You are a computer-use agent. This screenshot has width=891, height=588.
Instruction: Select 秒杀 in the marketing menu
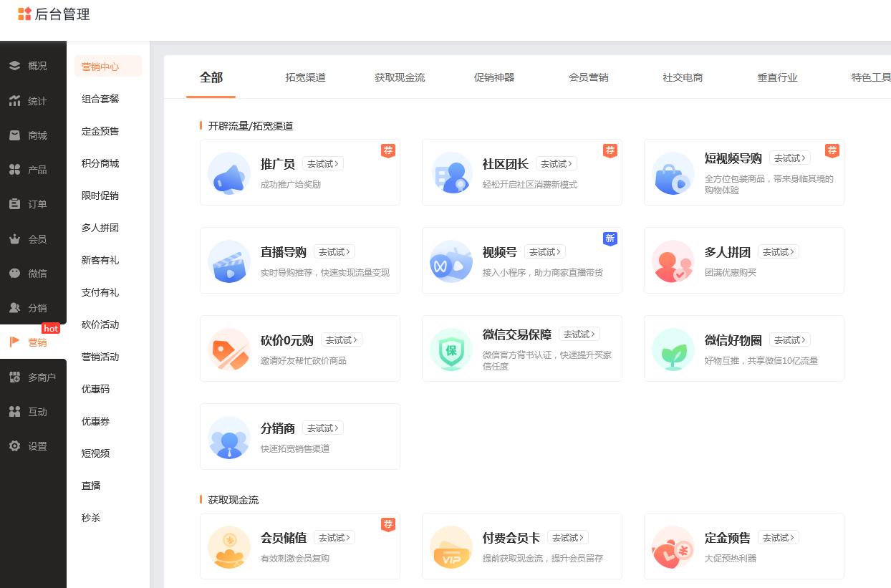[91, 518]
